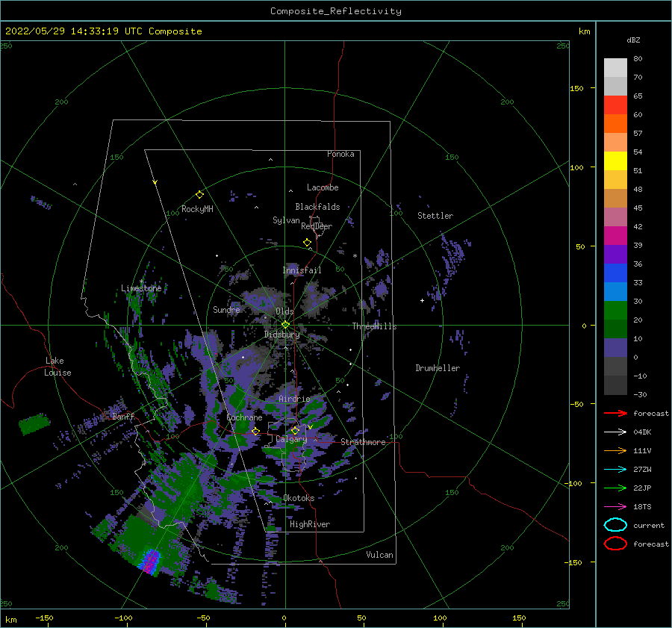Select the light blue 33-30 dBZ swatch
Viewport: 672px width, 628px height.
[x=615, y=291]
